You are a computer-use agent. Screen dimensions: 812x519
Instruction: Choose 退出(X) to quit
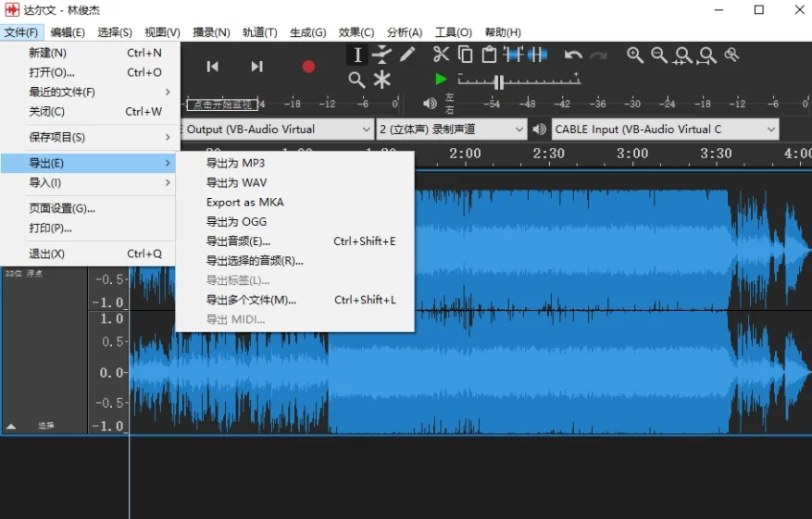90,254
